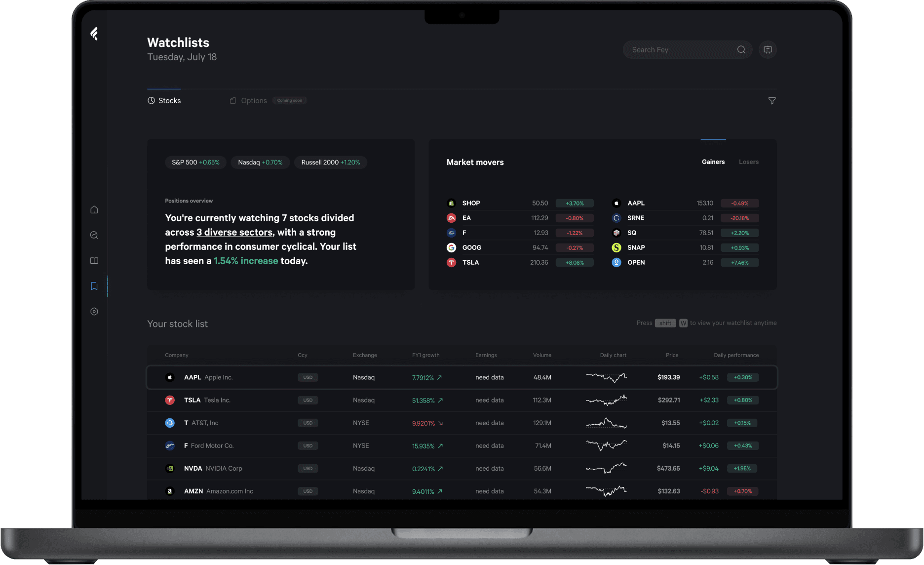Select the Gainers tab
924x565 pixels.
[713, 162]
